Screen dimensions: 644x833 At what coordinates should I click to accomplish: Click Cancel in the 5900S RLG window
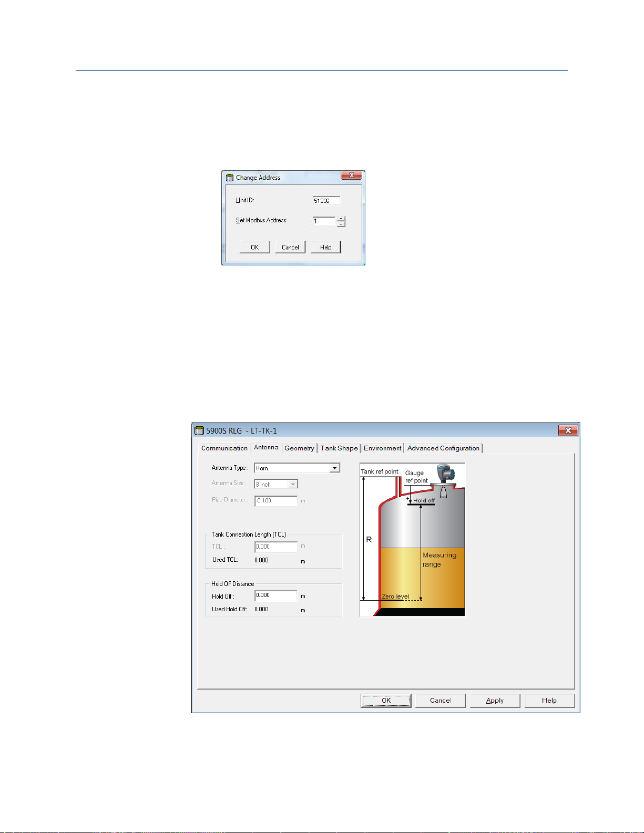pyautogui.click(x=441, y=701)
